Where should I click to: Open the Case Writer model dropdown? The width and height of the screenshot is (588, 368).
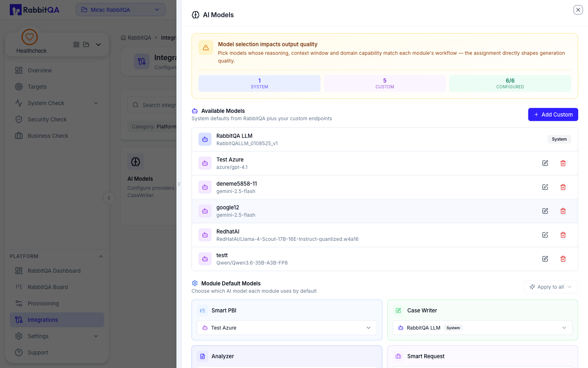coord(483,328)
